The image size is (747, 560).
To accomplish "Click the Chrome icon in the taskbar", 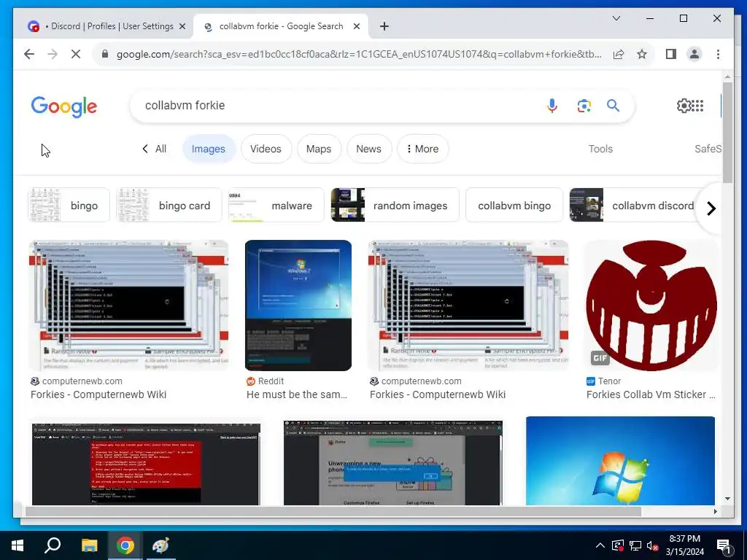I will click(x=125, y=545).
